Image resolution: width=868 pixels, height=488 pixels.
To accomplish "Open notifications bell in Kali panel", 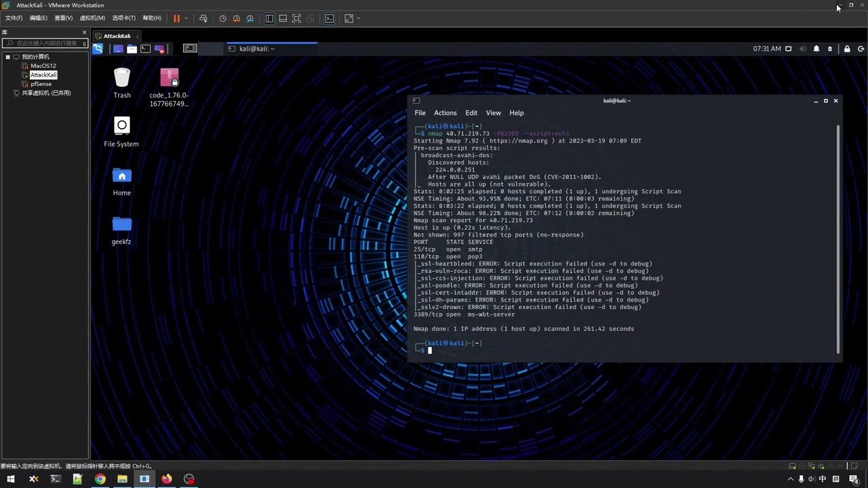I will pos(816,49).
